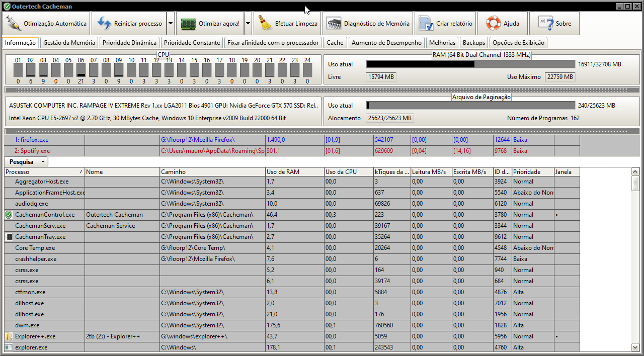Viewport: 644px width, 356px height.
Task: Select the dwm.exe process row
Action: (x=292, y=325)
